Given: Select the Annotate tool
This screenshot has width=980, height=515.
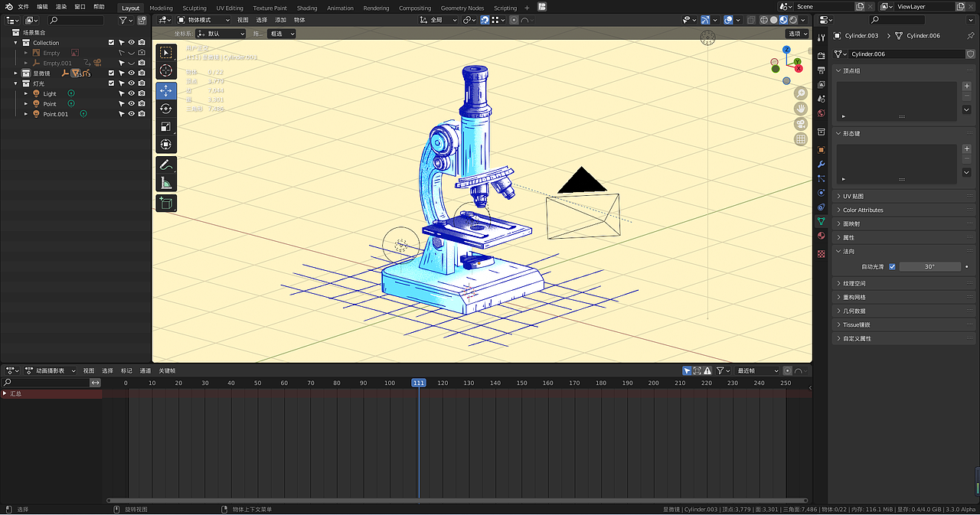Looking at the screenshot, I should click(x=166, y=164).
